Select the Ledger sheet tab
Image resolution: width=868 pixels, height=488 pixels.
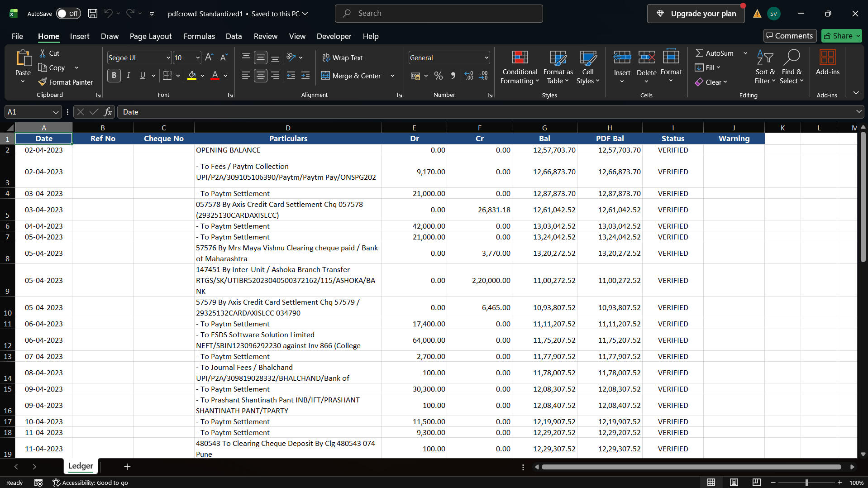(x=81, y=466)
